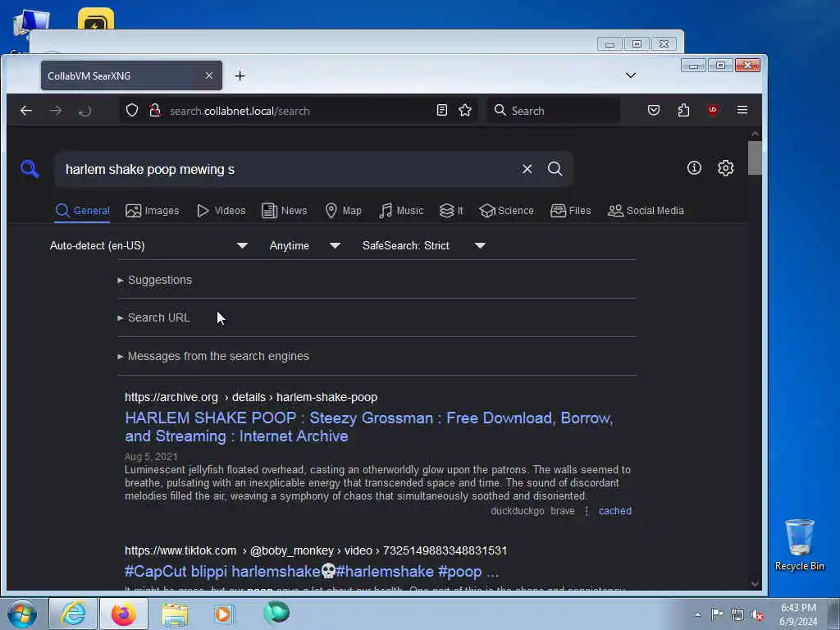
Task: Click the forward navigation arrow
Action: tap(56, 111)
